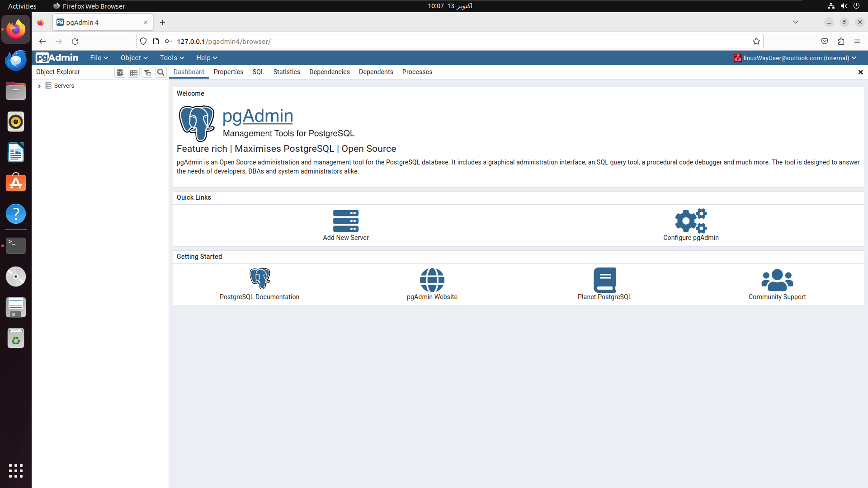Click the Save to Pocket icon

pos(825,41)
